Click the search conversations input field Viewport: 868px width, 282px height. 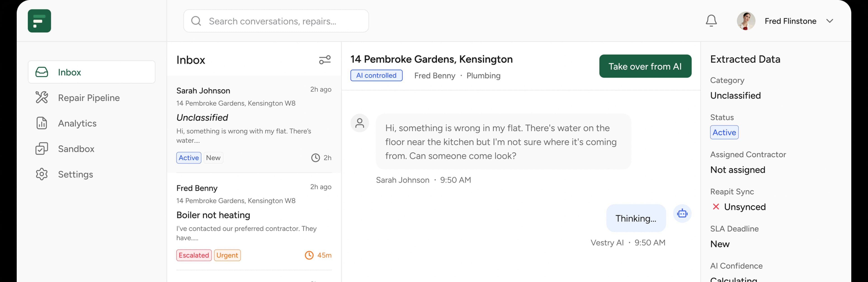pos(276,21)
